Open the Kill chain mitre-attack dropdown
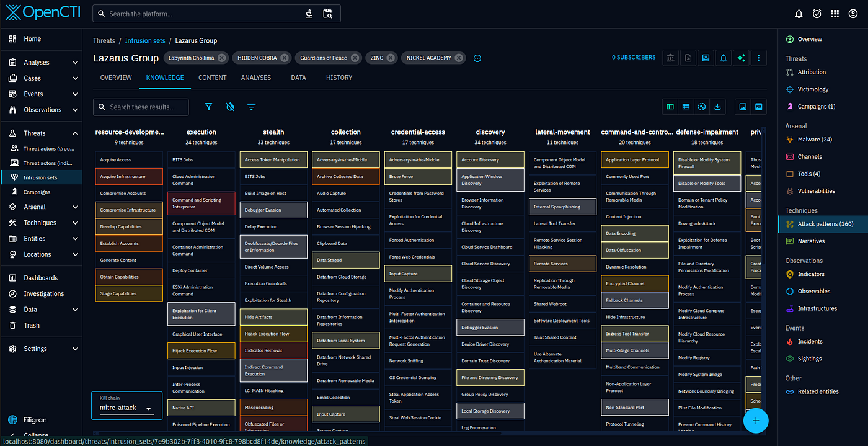The width and height of the screenshot is (868, 446). pos(126,408)
